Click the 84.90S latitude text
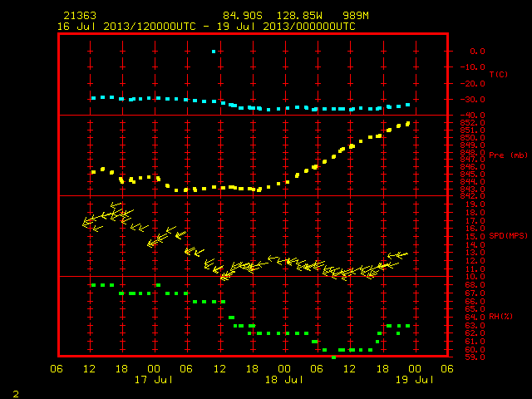The image size is (532, 399). (243, 16)
